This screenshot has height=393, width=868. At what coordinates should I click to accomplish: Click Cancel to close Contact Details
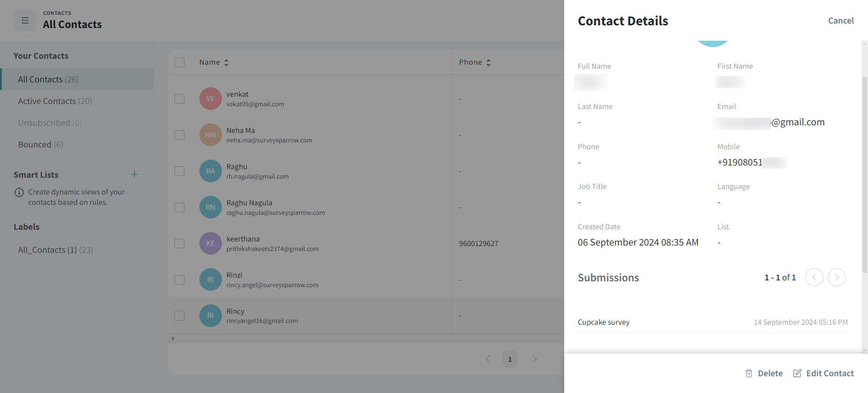(x=840, y=20)
